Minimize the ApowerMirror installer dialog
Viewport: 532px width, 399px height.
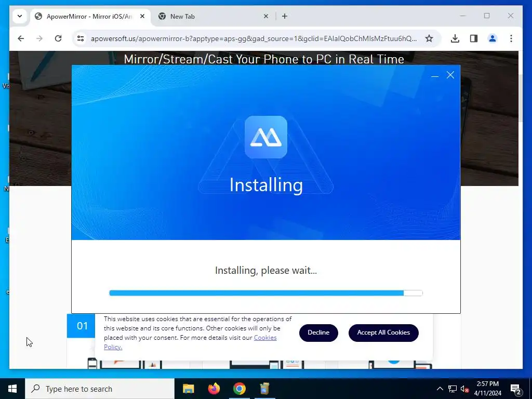pos(435,76)
